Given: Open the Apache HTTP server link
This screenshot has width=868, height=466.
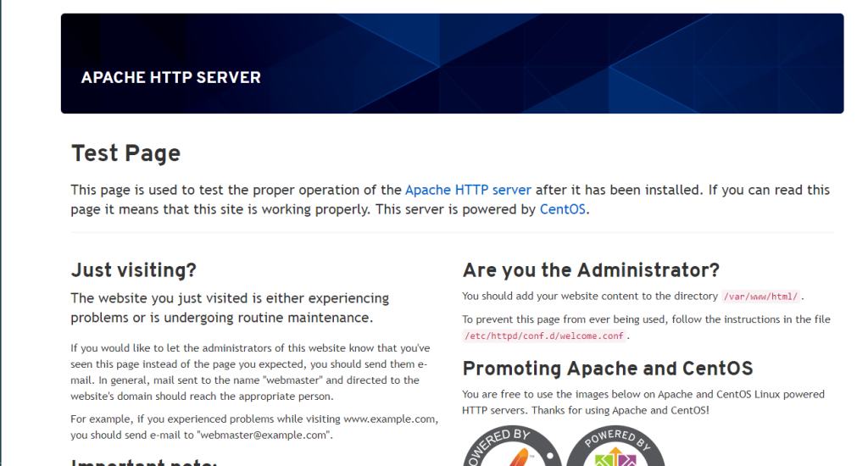Looking at the screenshot, I should (x=468, y=190).
